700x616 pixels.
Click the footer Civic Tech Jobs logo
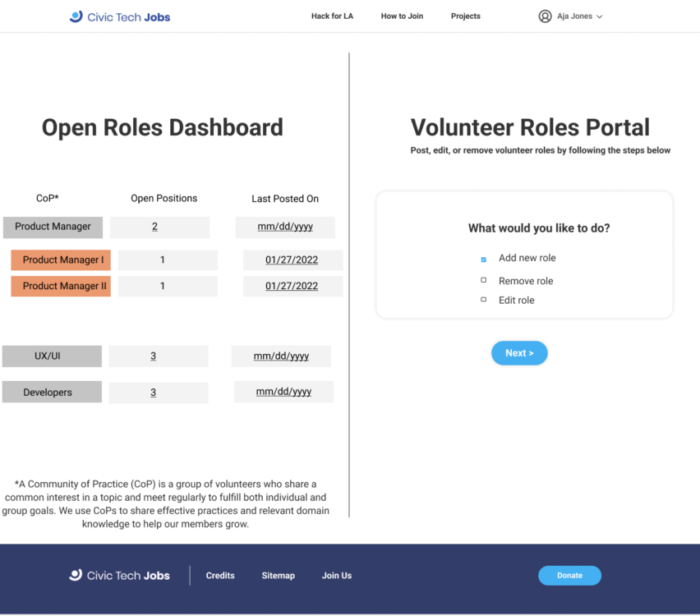tap(120, 576)
